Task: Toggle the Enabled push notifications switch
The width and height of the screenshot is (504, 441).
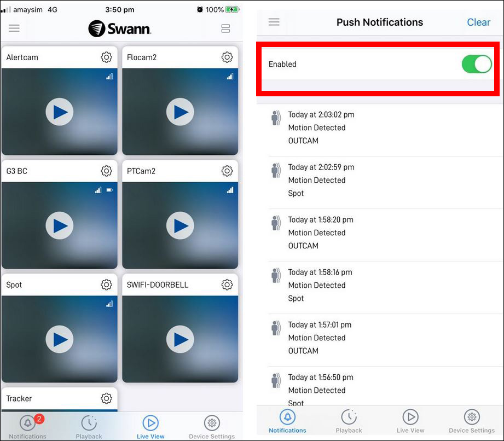Action: (x=477, y=64)
